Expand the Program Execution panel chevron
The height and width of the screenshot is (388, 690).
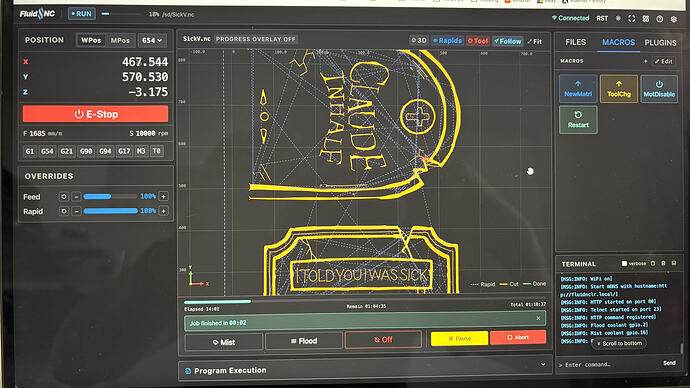pos(543,365)
